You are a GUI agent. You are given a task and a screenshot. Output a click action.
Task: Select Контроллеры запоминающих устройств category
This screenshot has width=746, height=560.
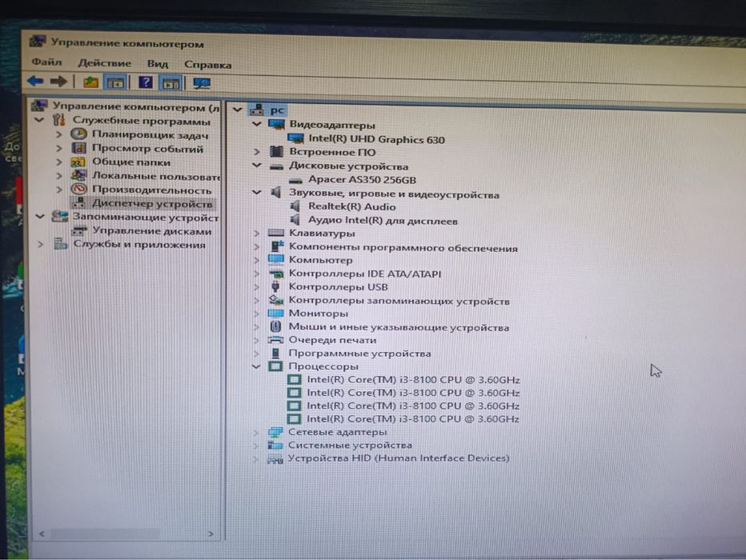point(399,301)
